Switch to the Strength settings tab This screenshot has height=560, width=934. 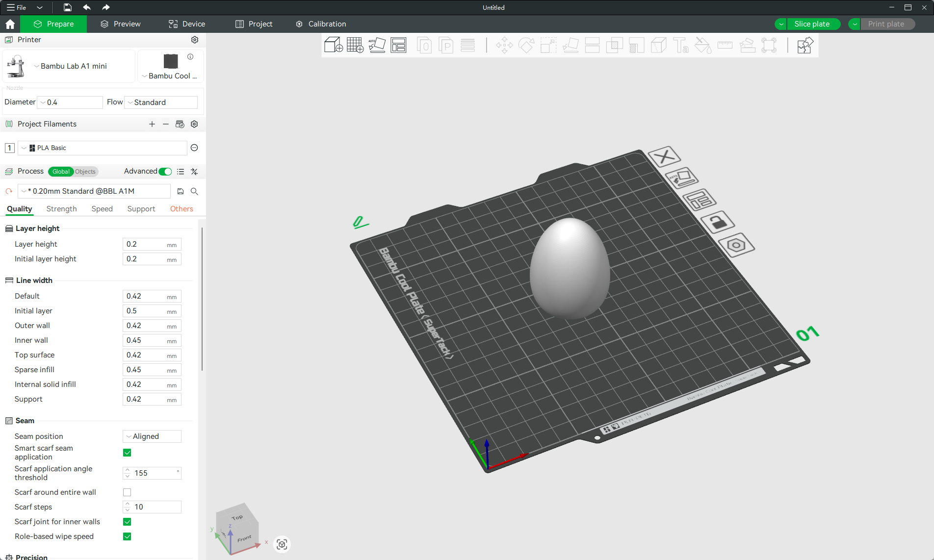click(x=61, y=209)
